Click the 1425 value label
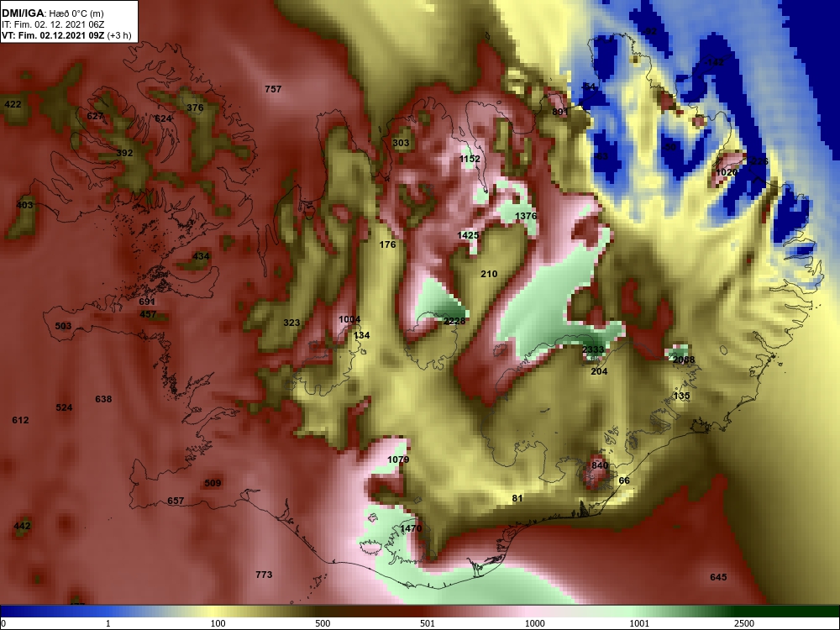Screen dimensions: 840x630 (468, 235)
